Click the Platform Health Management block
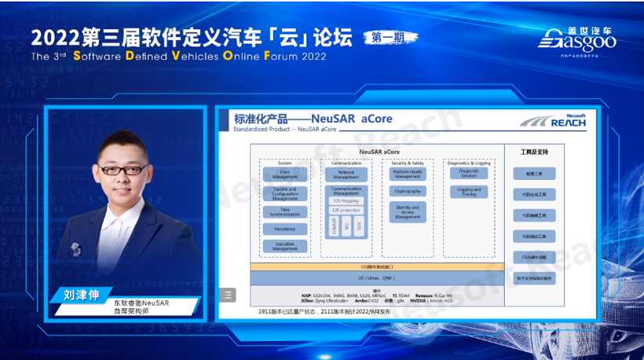Viewport: 644px width, 360px height. click(408, 174)
